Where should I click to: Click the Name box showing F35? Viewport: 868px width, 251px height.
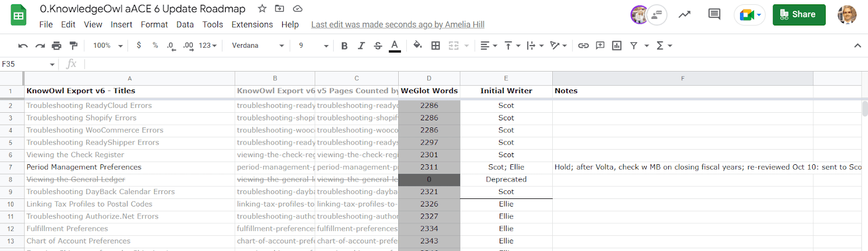tap(28, 64)
